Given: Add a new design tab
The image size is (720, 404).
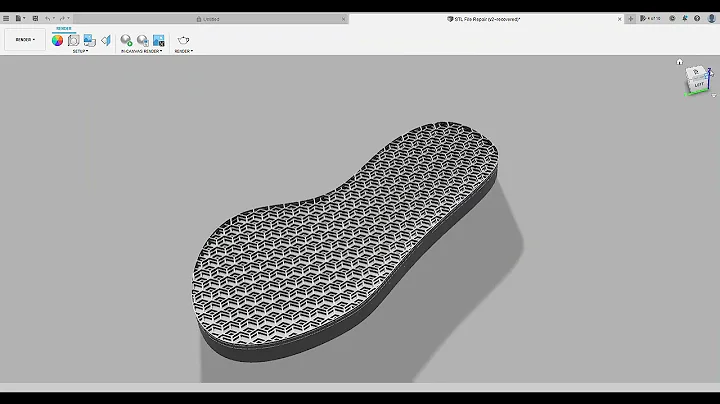Looking at the screenshot, I should [630, 19].
